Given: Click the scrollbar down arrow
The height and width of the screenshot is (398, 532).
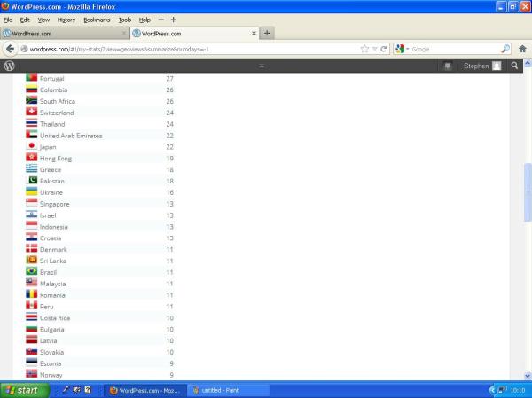Looking at the screenshot, I should tap(528, 376).
